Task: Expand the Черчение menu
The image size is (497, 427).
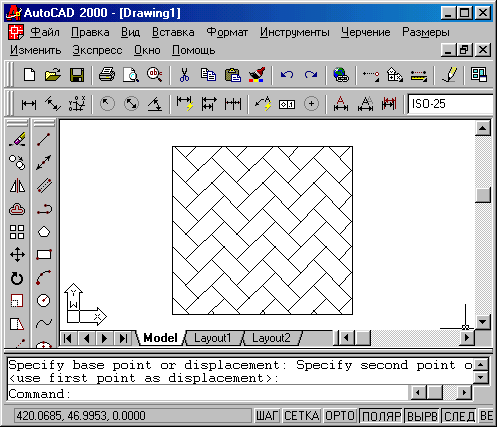Action: coord(366,32)
